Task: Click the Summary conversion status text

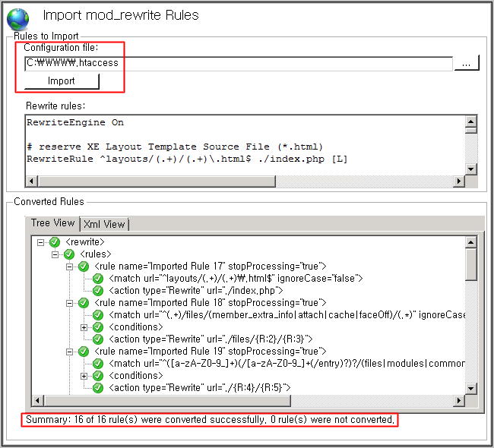Action: [210, 420]
